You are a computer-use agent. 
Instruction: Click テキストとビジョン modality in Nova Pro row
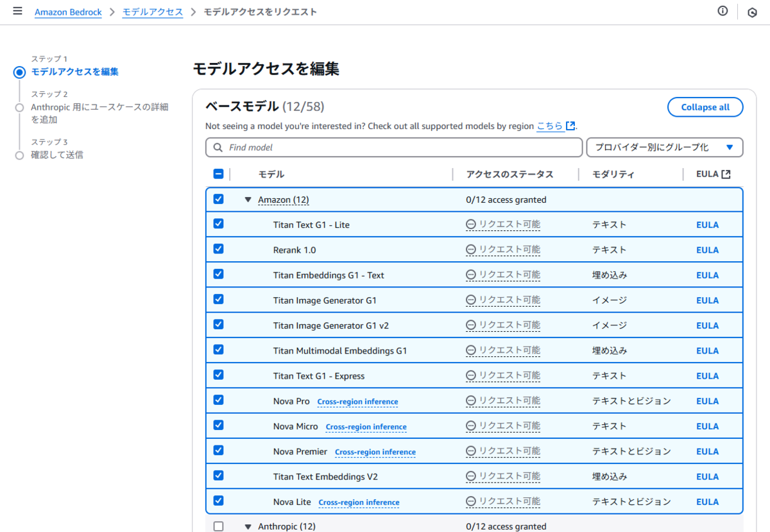631,401
